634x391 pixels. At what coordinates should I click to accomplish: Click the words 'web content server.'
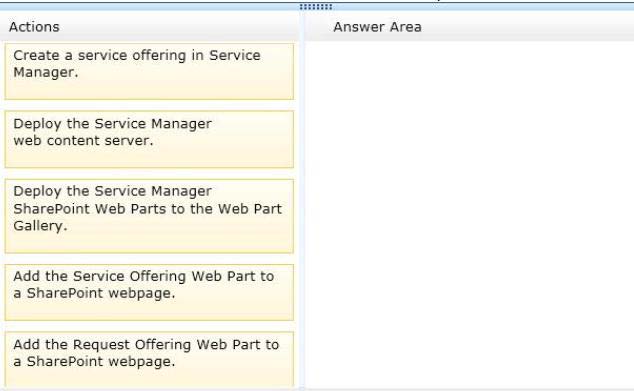click(83, 141)
